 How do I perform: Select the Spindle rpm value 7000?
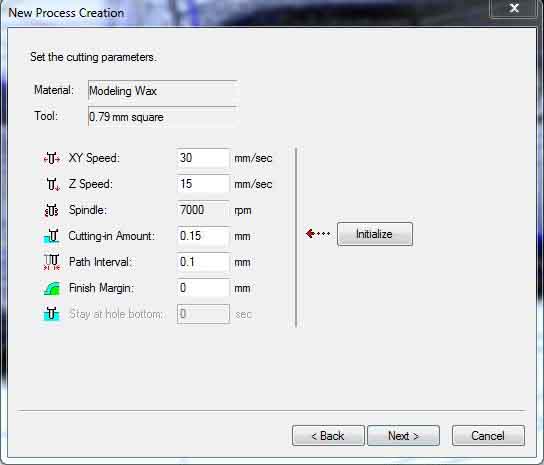(203, 210)
